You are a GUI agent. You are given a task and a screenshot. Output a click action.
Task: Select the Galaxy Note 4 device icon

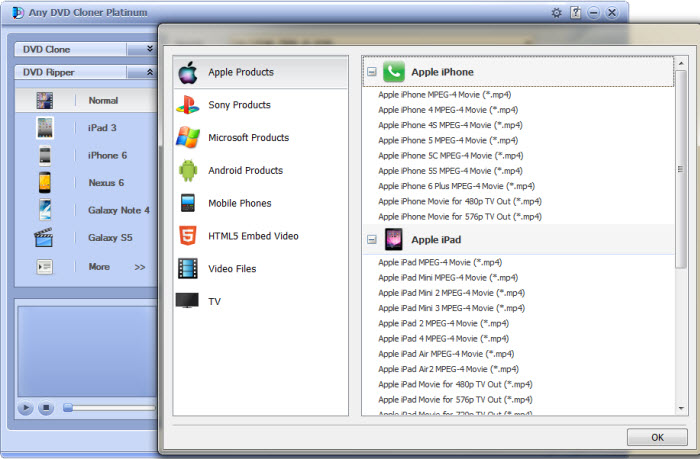(x=45, y=210)
